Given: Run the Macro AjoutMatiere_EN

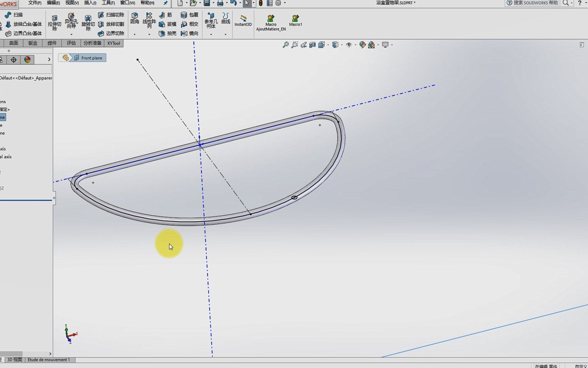Looking at the screenshot, I should pyautogui.click(x=271, y=21).
